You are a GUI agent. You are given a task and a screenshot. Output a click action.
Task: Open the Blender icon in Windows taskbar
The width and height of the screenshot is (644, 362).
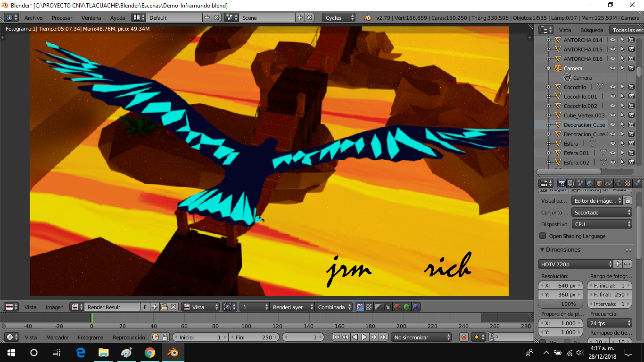point(173,352)
